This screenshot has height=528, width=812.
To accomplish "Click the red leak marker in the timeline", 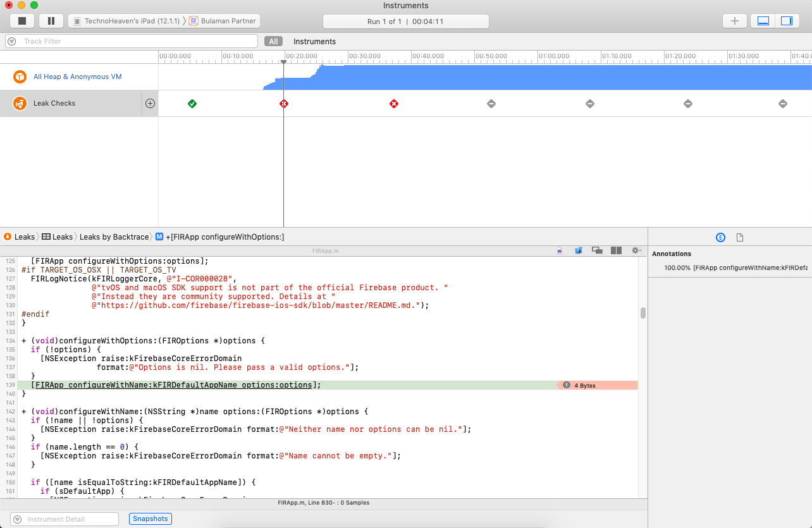I will pos(393,103).
